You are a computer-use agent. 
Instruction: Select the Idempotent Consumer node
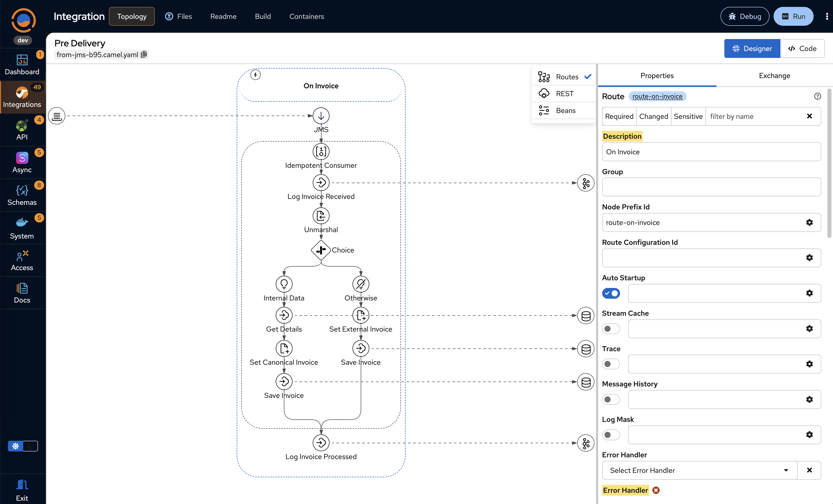point(321,152)
